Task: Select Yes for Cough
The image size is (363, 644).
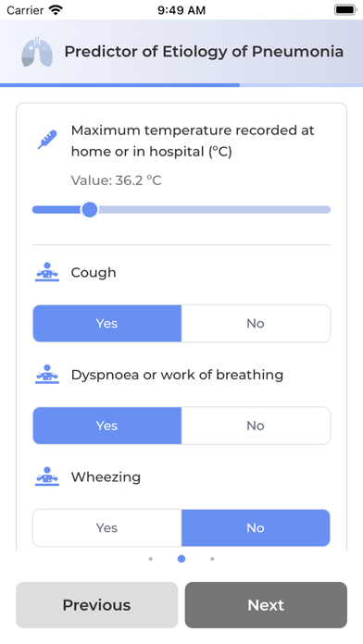Action: click(106, 323)
